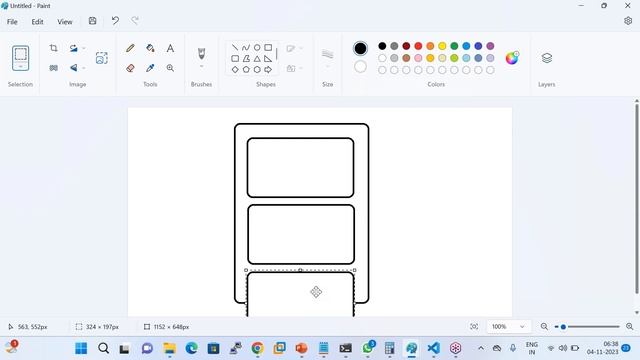Open the Layers panel
This screenshot has height=360, width=640.
[547, 58]
